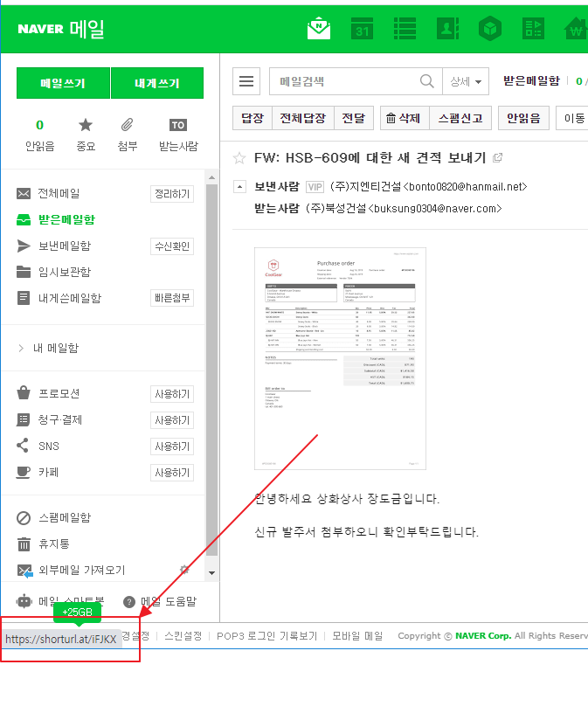
Task: Filter by 받는사람 TO icon
Action: (178, 135)
